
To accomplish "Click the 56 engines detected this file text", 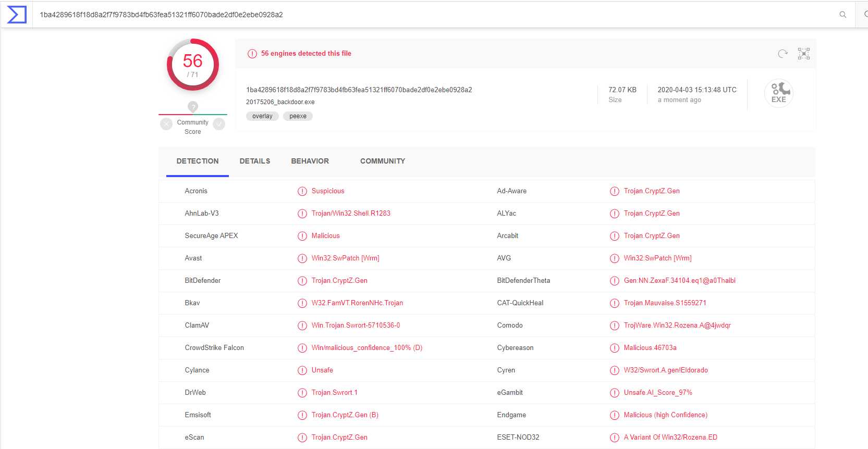I will 306,53.
